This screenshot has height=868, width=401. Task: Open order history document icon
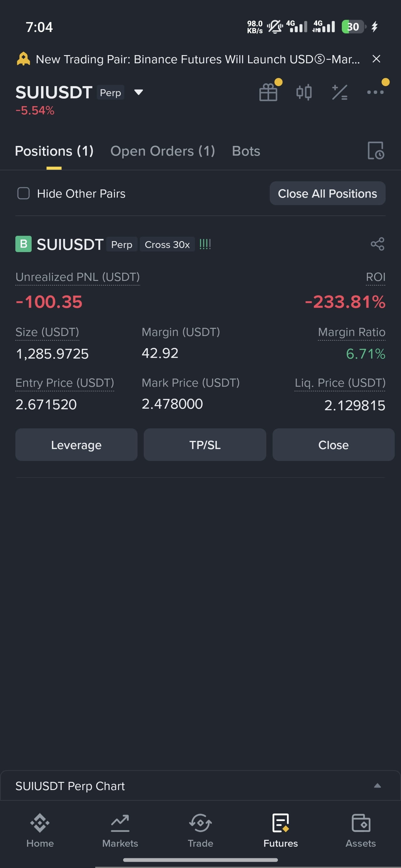[376, 150]
